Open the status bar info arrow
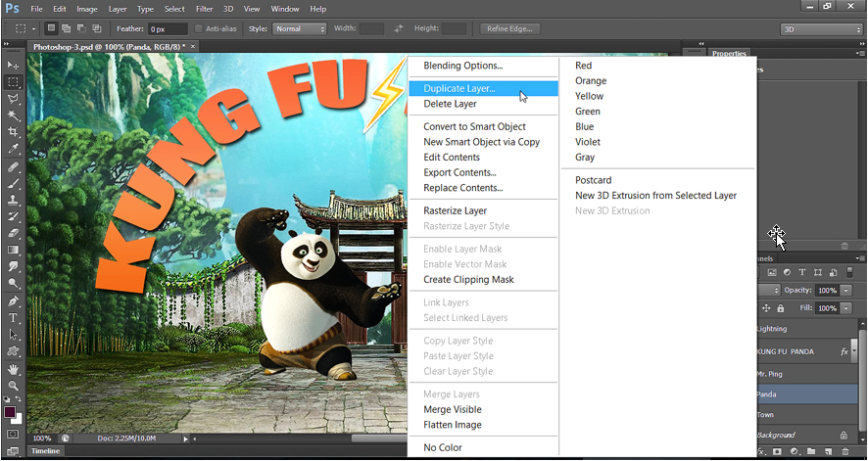The width and height of the screenshot is (868, 461). tap(186, 438)
